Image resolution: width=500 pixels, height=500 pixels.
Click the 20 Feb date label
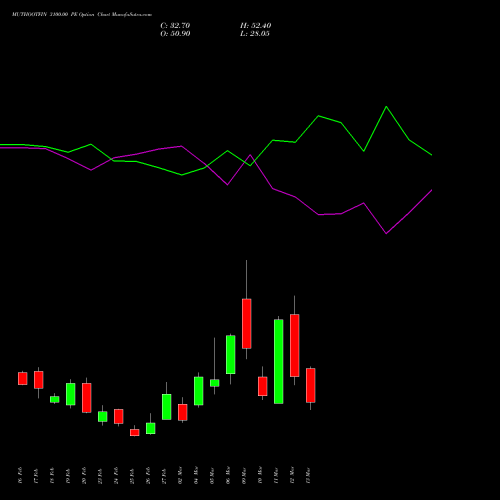coord(84,475)
